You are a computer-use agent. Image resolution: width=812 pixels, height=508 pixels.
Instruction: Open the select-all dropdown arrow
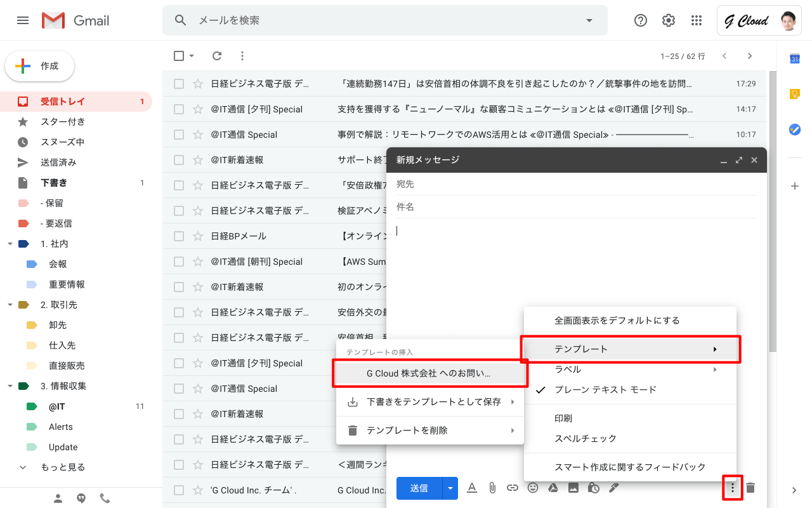[192, 56]
